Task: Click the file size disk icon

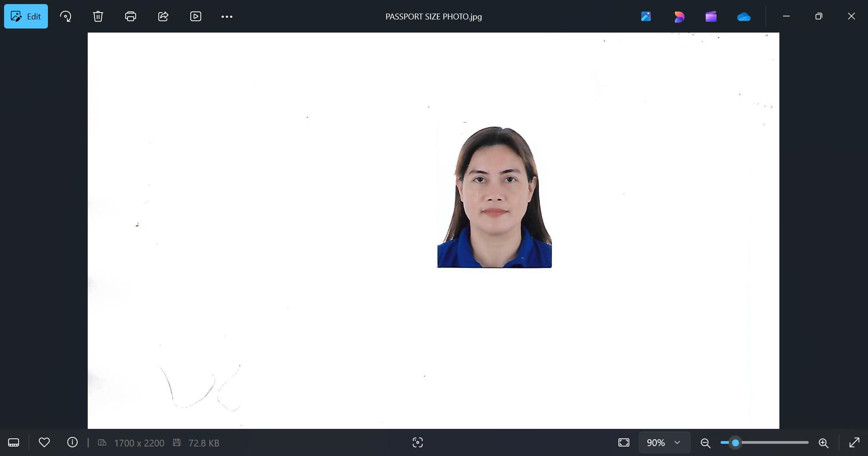Action: click(x=177, y=442)
